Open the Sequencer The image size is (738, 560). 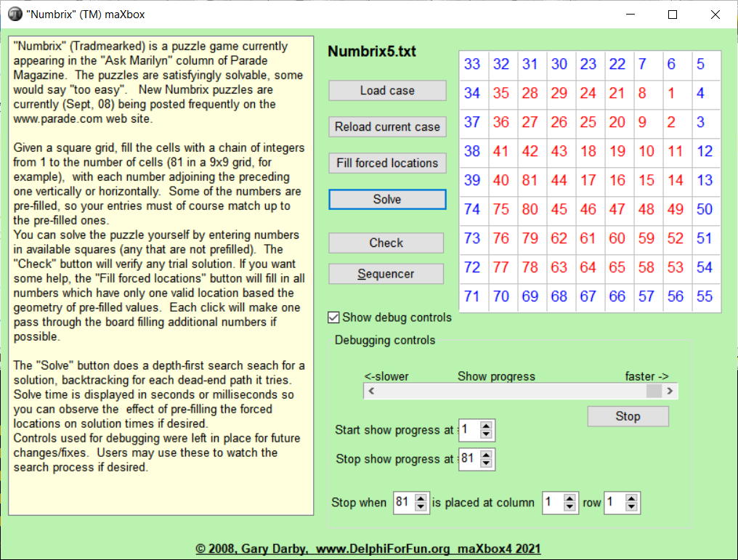tap(386, 274)
